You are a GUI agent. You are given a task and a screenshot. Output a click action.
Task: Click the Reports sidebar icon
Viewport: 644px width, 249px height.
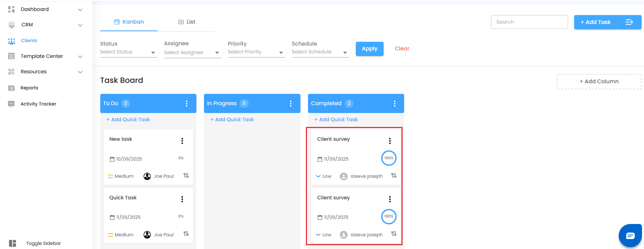point(11,88)
